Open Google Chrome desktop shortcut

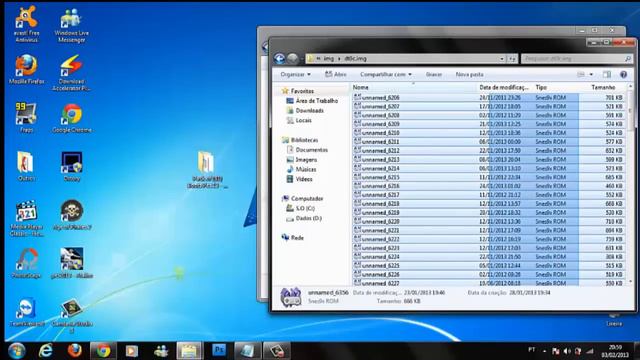click(72, 118)
